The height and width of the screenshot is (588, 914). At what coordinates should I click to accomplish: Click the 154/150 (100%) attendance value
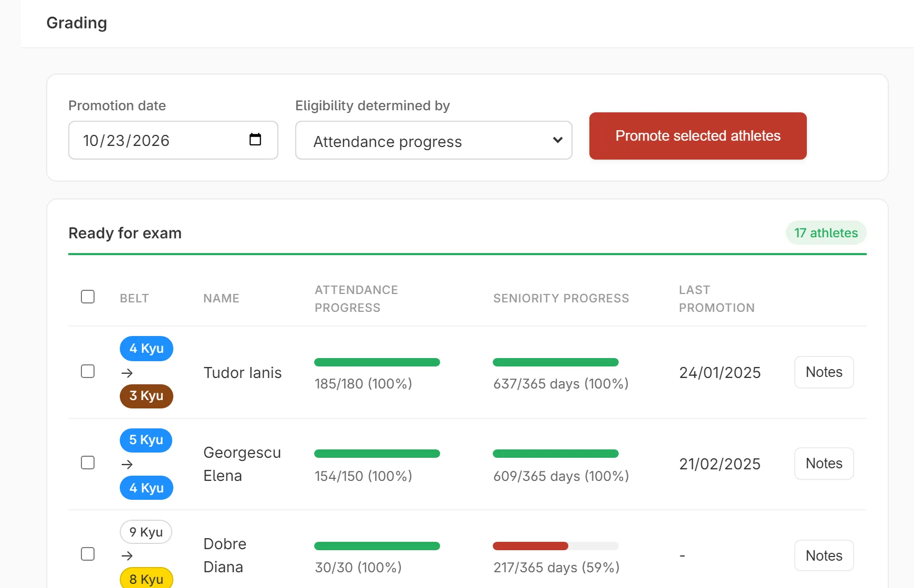363,476
